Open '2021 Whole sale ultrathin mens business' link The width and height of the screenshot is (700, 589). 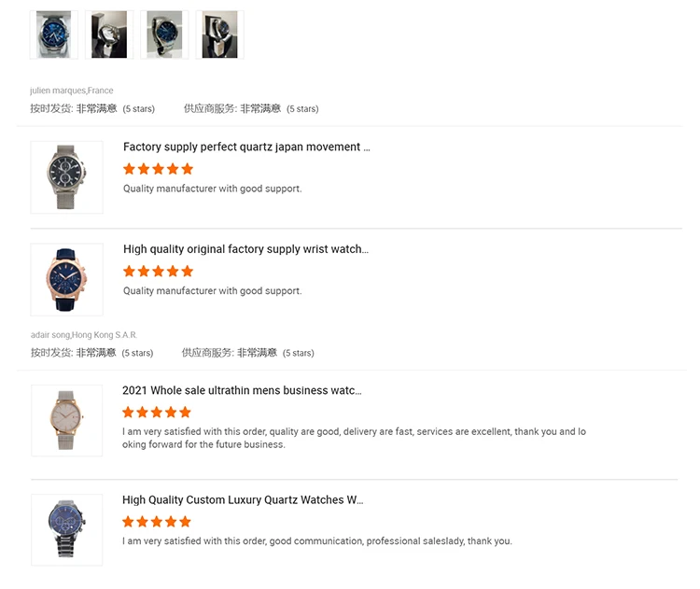coord(242,390)
